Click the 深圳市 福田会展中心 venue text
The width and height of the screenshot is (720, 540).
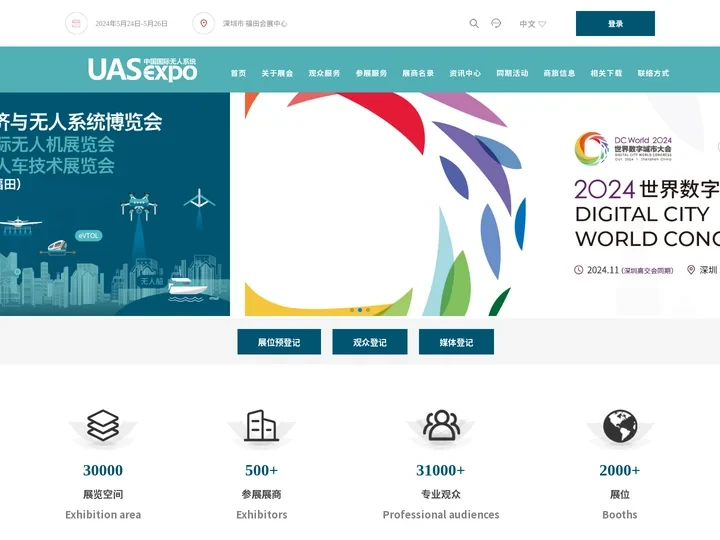pos(255,23)
